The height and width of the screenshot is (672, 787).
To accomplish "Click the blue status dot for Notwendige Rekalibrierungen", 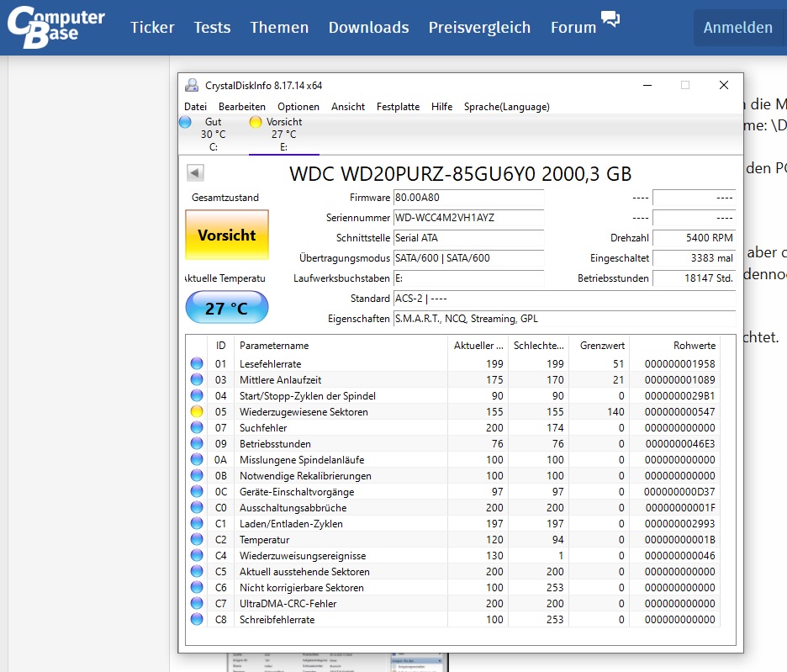I will [x=197, y=476].
